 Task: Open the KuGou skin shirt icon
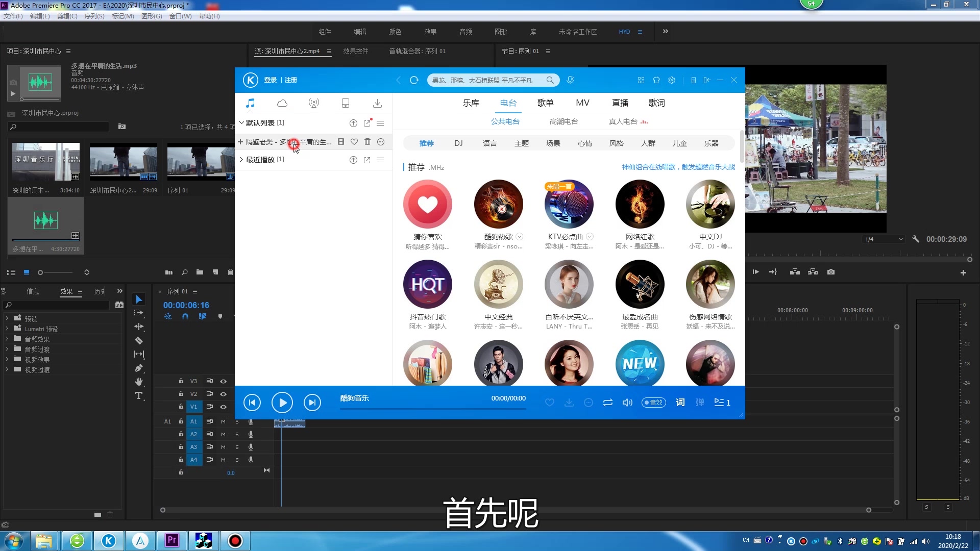tap(656, 80)
